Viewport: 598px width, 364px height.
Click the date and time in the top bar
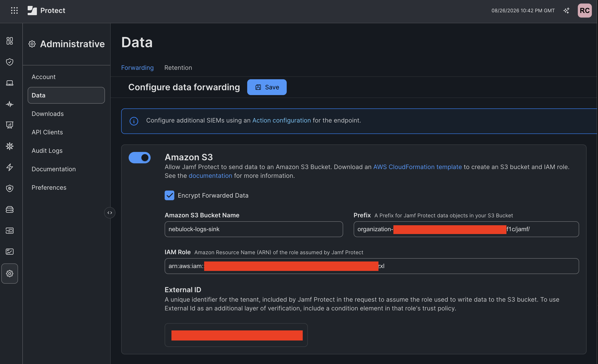pos(523,11)
